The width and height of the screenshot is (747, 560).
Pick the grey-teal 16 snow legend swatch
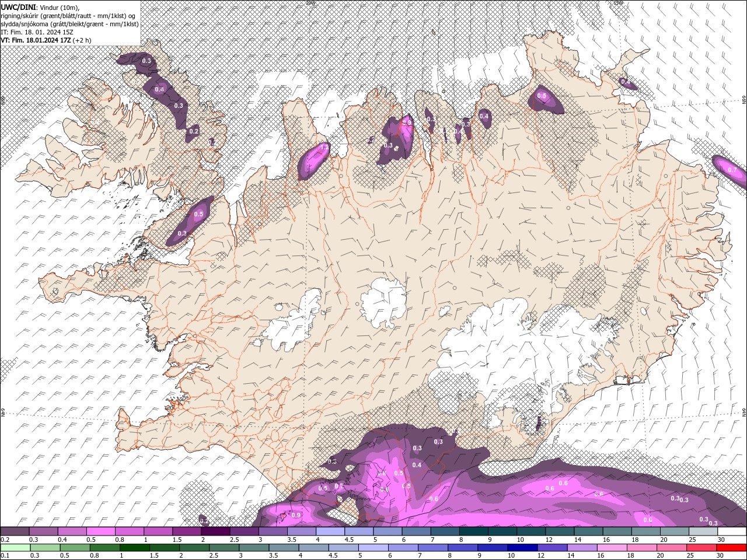(x=617, y=531)
